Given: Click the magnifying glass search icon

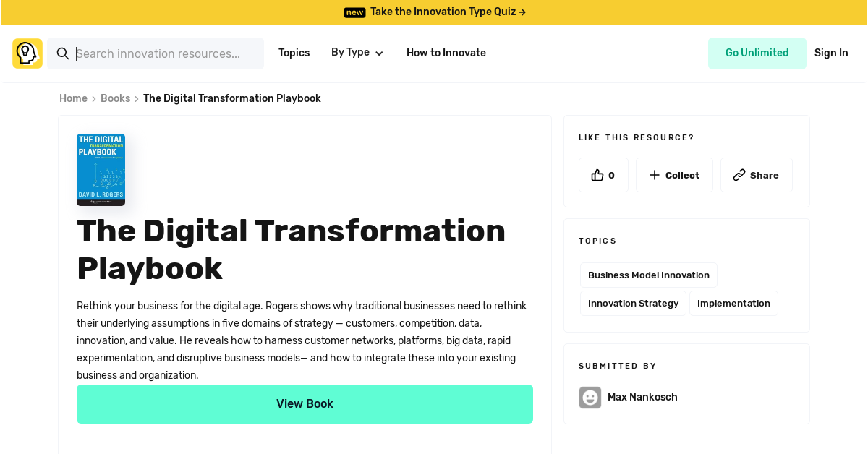Looking at the screenshot, I should tap(63, 53).
